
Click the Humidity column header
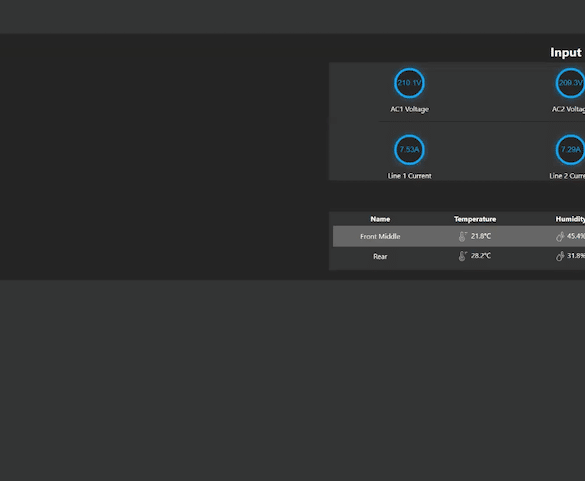point(570,219)
